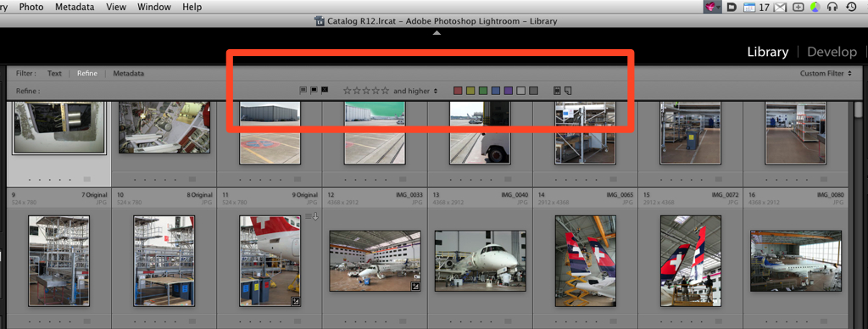Open the Custom Filter preset dropdown

pos(826,73)
